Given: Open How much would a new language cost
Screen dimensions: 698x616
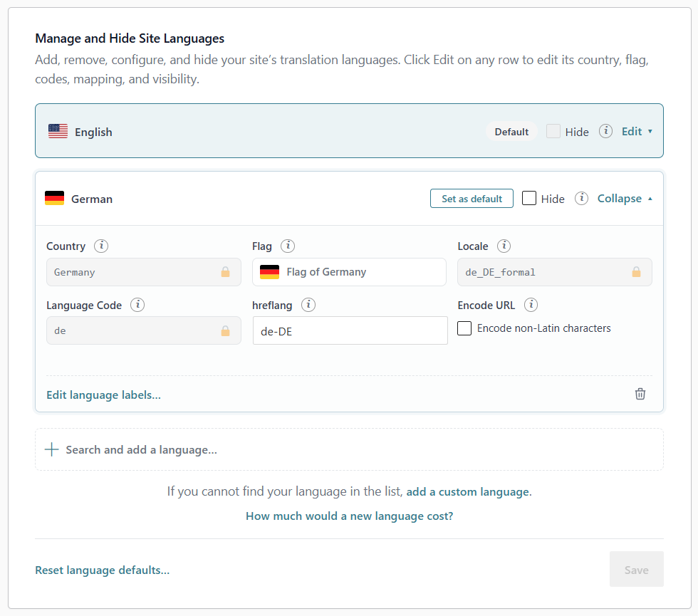Looking at the screenshot, I should click(x=350, y=516).
